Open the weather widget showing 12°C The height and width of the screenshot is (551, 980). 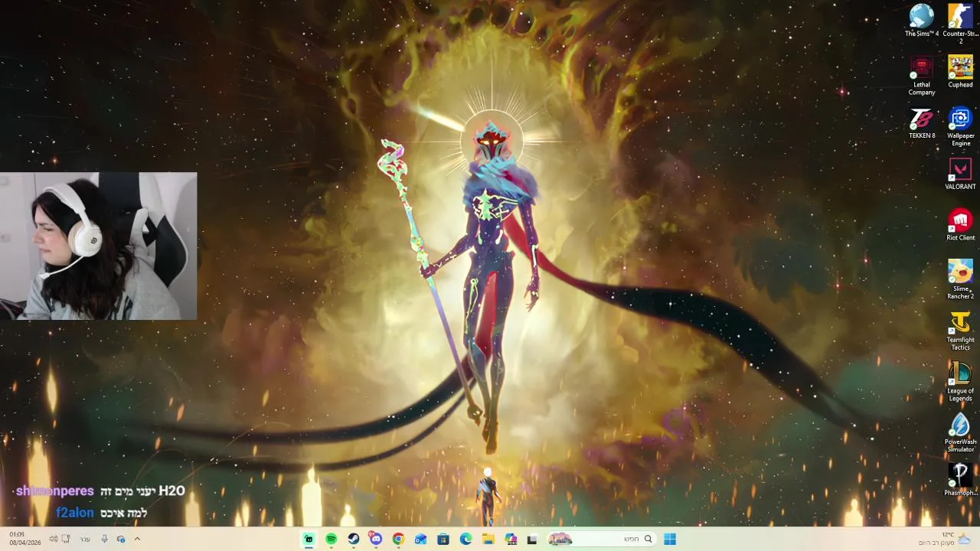pyautogui.click(x=946, y=539)
